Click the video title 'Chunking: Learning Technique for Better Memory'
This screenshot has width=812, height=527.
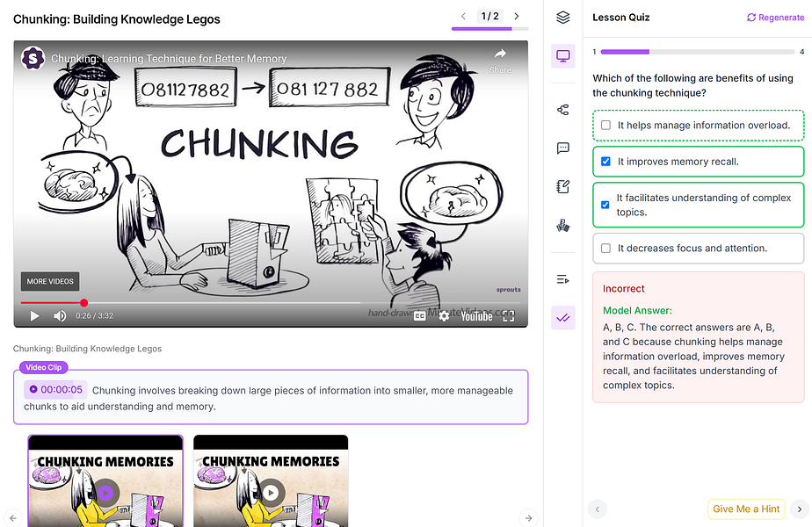click(x=169, y=59)
